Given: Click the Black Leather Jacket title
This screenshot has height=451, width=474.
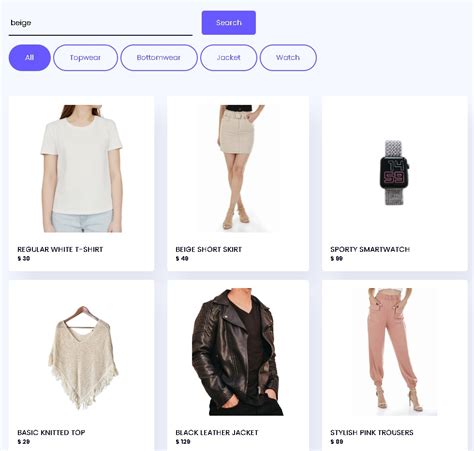Looking at the screenshot, I should 217,433.
